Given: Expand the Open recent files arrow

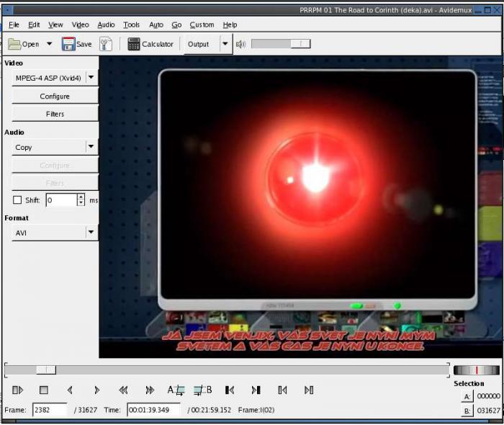Looking at the screenshot, I should click(x=49, y=44).
